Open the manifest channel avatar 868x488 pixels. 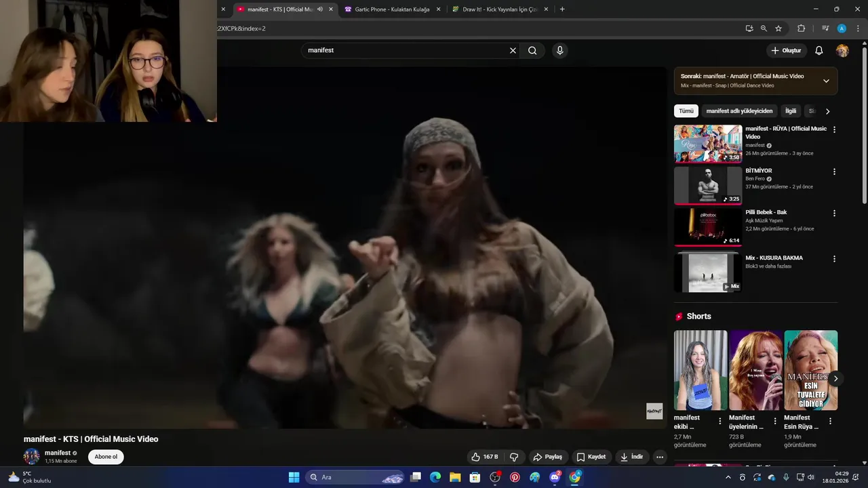tap(32, 456)
